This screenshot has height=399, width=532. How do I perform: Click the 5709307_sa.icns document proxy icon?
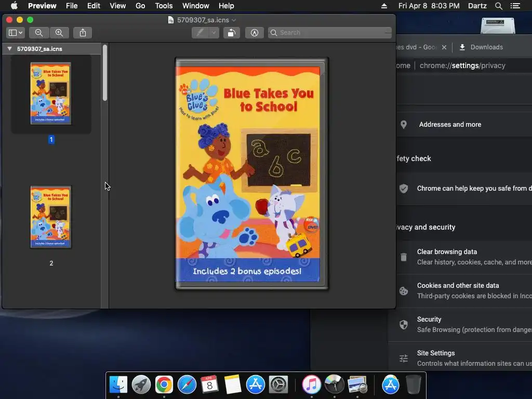[171, 20]
